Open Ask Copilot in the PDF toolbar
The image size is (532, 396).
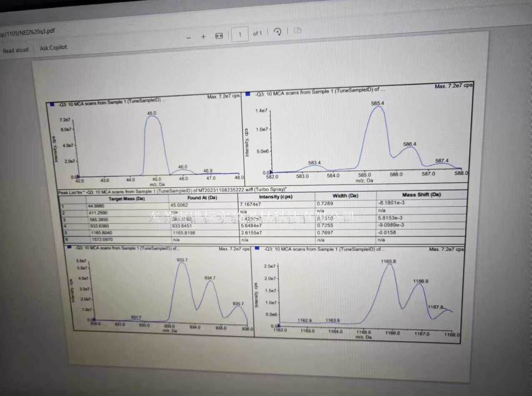click(53, 48)
